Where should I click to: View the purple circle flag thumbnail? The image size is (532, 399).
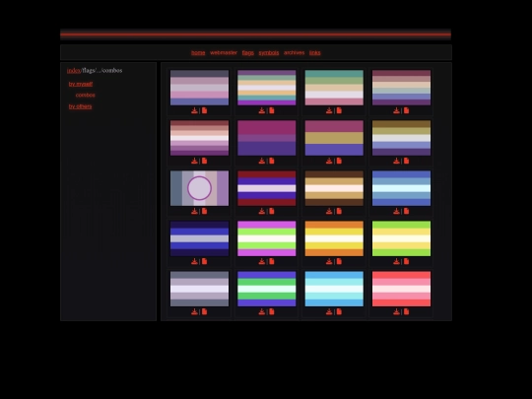[199, 188]
